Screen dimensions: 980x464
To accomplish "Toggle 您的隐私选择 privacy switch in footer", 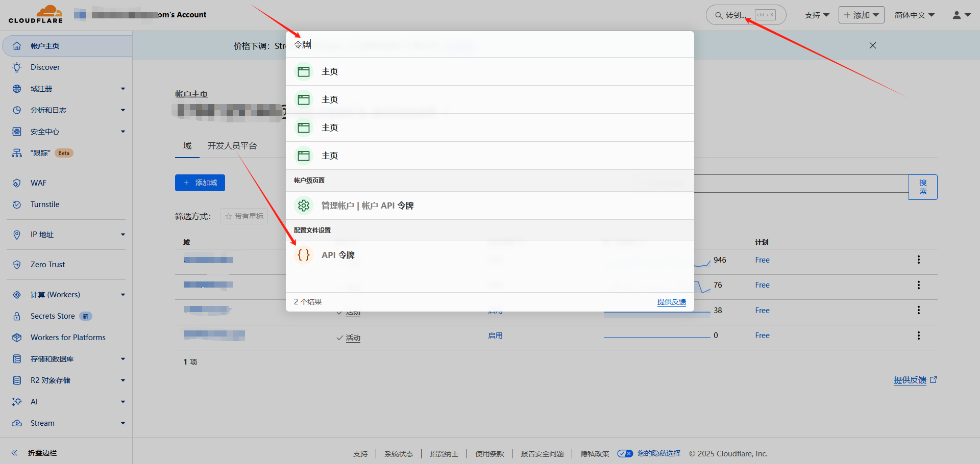I will (x=625, y=454).
